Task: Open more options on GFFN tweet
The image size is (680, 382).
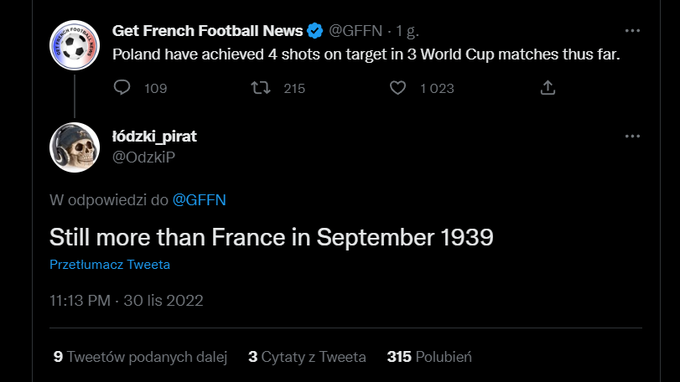Action: coord(632,31)
